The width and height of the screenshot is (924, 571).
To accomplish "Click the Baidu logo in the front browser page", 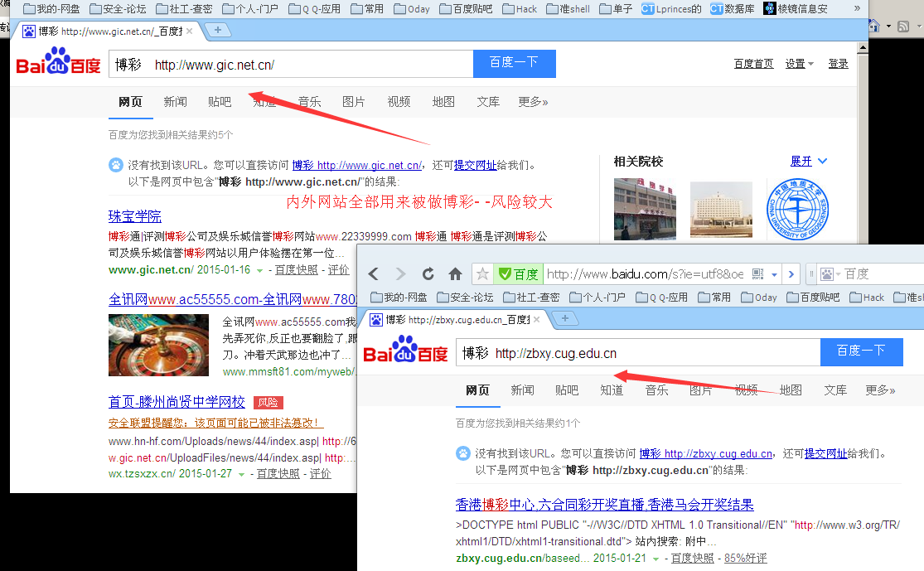I will tap(405, 349).
